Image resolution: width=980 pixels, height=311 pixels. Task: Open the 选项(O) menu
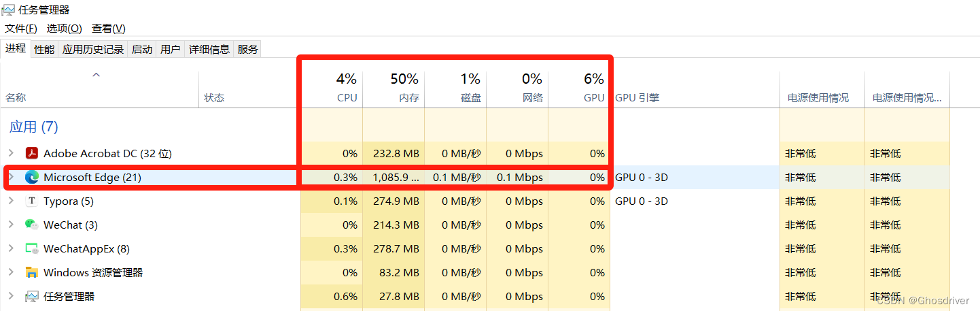coord(64,28)
